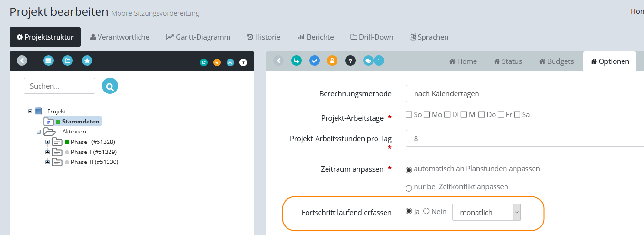Click the blue checkmark icon
Screen dimensions: 644x235
click(314, 61)
